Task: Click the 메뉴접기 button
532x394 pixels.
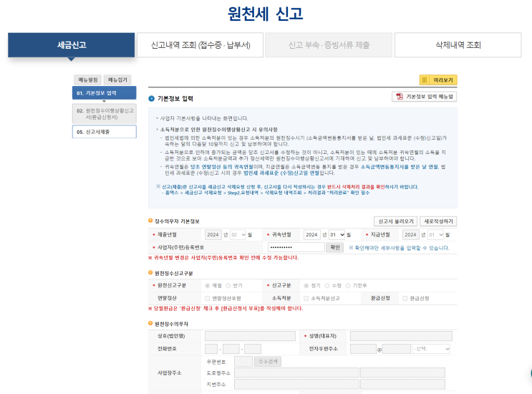Action: click(x=117, y=80)
